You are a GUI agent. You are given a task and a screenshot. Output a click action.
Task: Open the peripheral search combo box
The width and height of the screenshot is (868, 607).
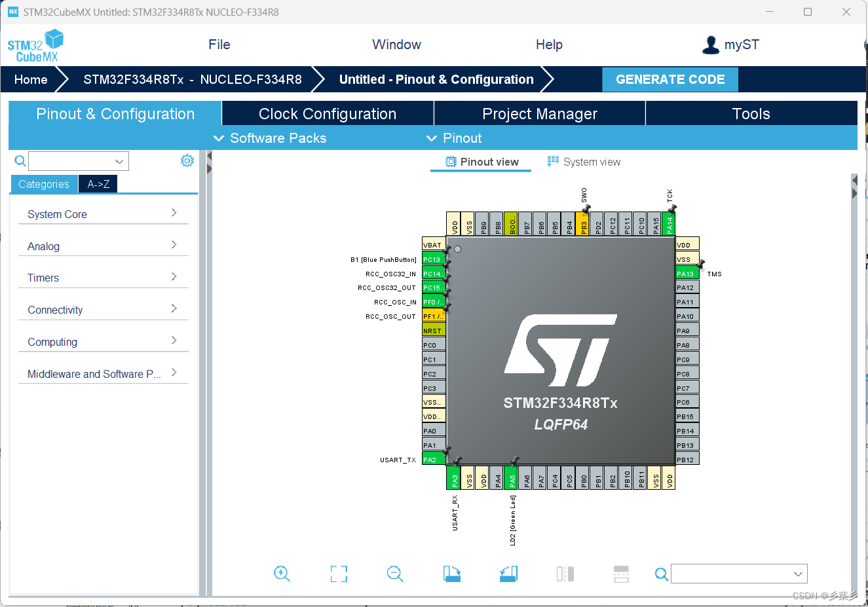click(x=79, y=161)
